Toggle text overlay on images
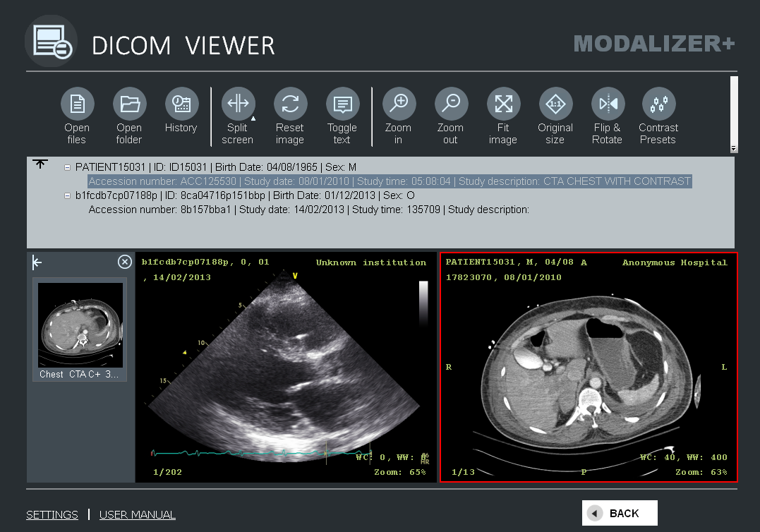Viewport: 760px width, 532px height. [342, 104]
